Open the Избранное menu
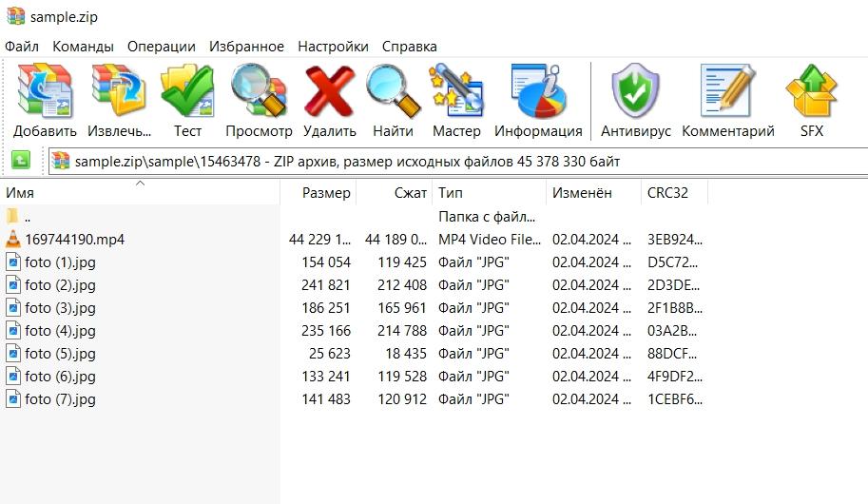This screenshot has height=504, width=868. point(246,46)
